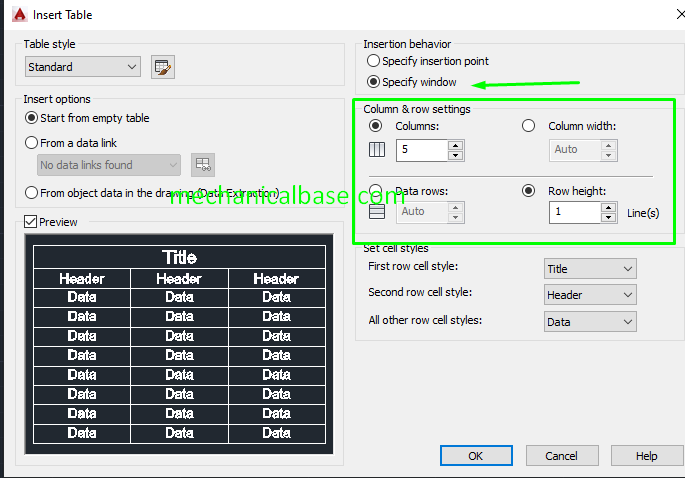
Task: Close the Insert Table dialog
Action: point(680,14)
